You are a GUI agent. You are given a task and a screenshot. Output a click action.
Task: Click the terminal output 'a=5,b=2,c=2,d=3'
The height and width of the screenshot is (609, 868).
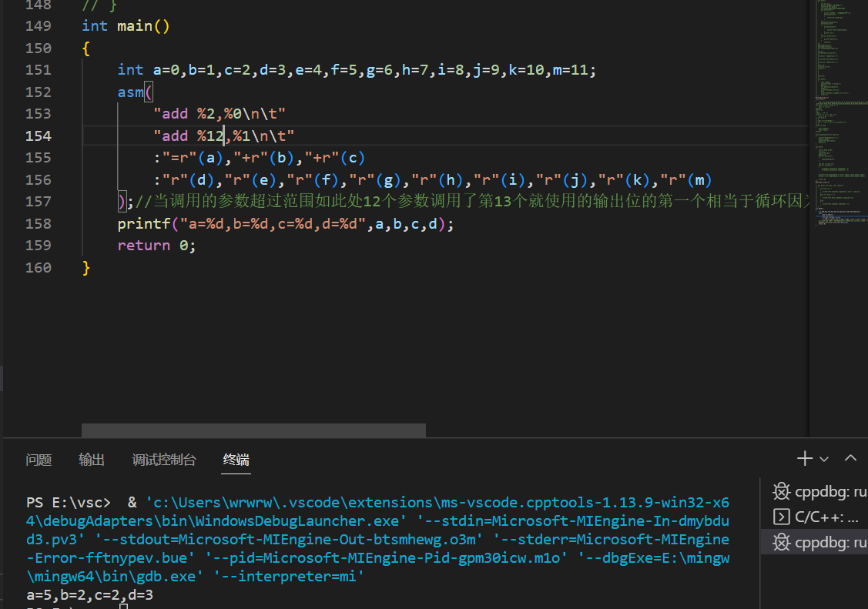point(89,595)
